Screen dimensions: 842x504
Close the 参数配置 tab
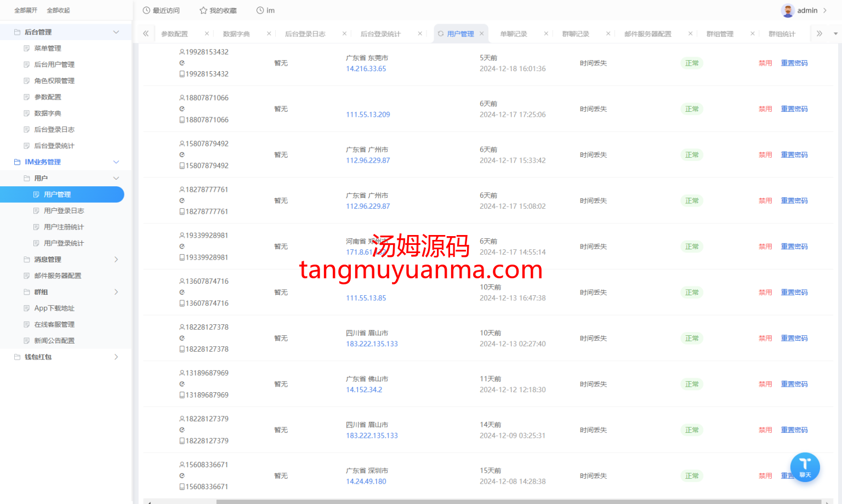[x=207, y=34]
